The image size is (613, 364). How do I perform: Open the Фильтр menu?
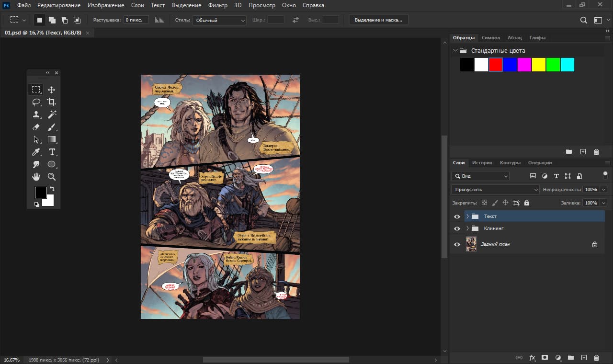218,5
